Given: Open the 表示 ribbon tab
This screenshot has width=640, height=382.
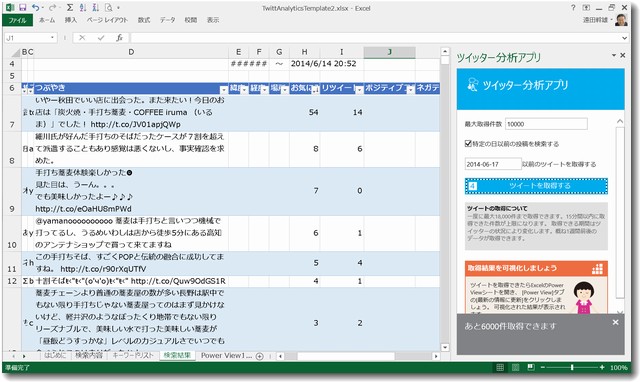Looking at the screenshot, I should point(213,20).
